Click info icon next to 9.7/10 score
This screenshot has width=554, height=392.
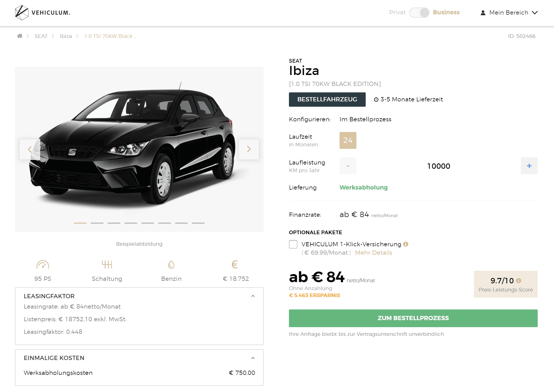519,281
